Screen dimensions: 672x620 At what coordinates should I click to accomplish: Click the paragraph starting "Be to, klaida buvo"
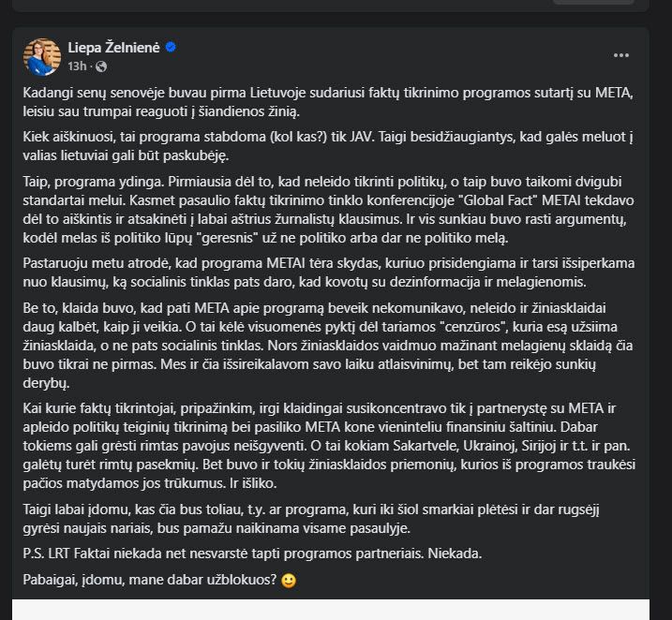click(x=328, y=346)
